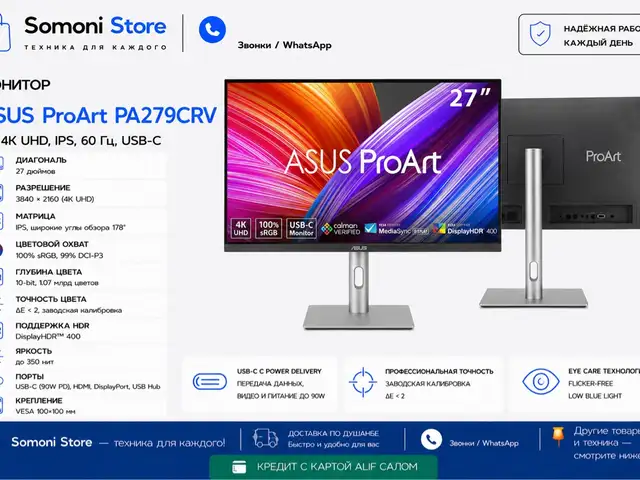
Task: Click the ТОЧНОСТЬ ЦВЕТА spec row
Action: [83, 304]
